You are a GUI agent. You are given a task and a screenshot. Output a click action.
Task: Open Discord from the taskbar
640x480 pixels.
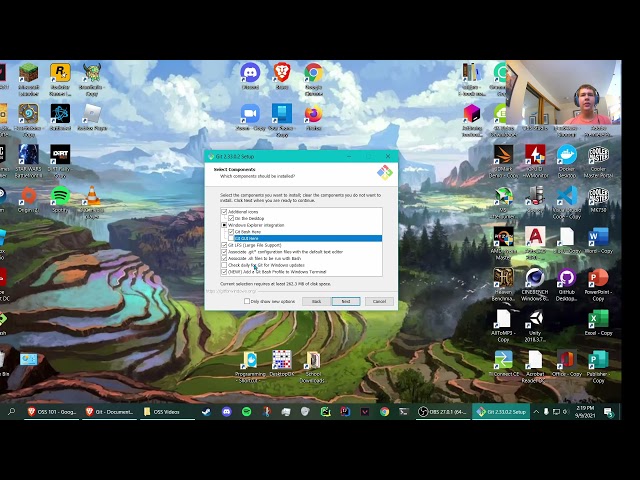click(x=227, y=412)
